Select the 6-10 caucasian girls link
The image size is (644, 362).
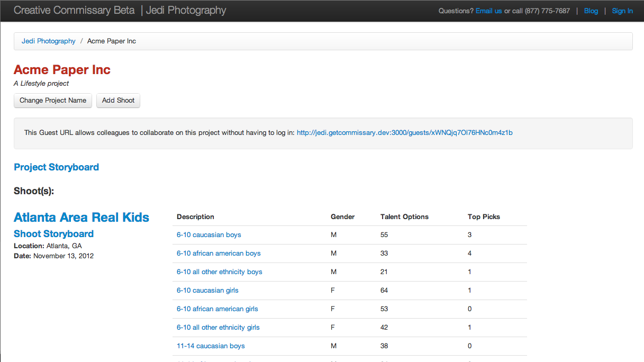click(x=207, y=291)
